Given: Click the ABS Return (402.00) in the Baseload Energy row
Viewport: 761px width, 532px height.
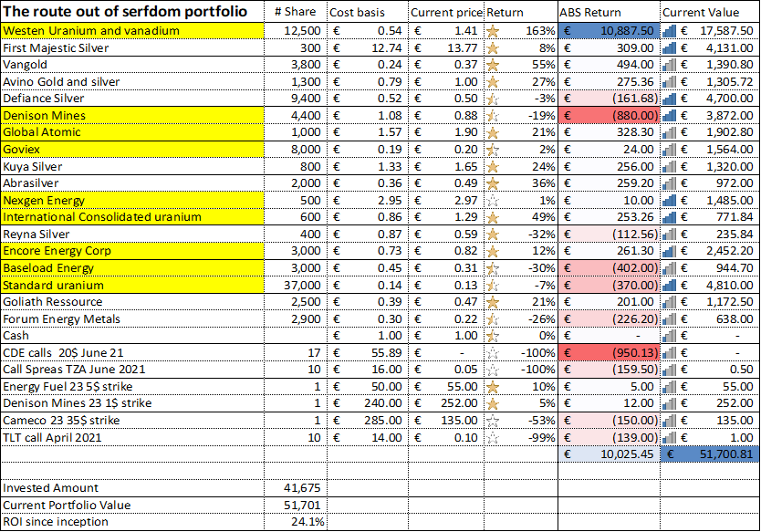Looking at the screenshot, I should coord(610,268).
